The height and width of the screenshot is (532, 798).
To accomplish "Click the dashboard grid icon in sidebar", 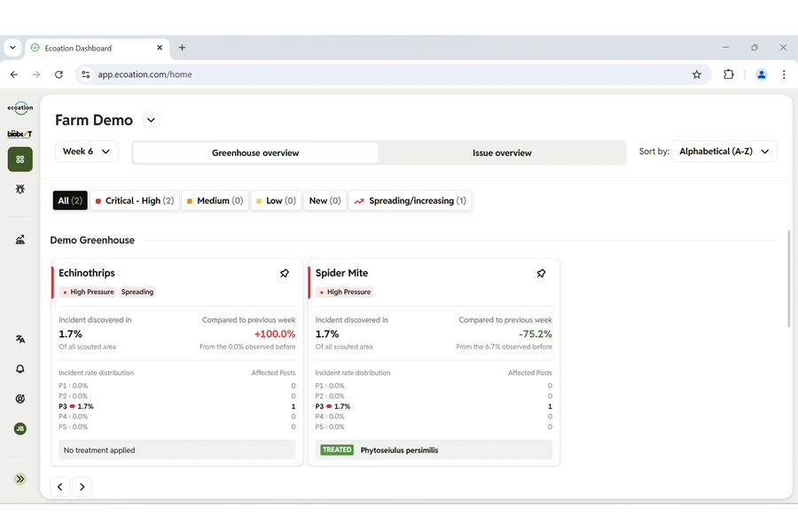I will coord(20,160).
